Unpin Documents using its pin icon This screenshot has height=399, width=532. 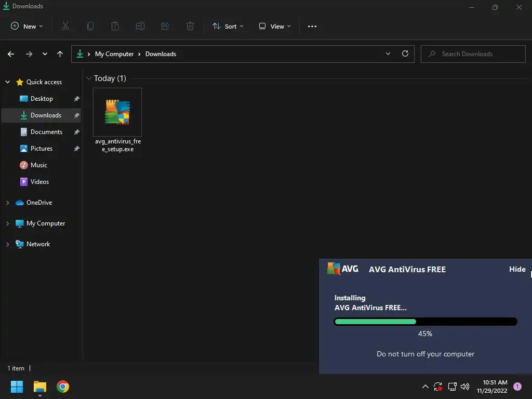77,132
